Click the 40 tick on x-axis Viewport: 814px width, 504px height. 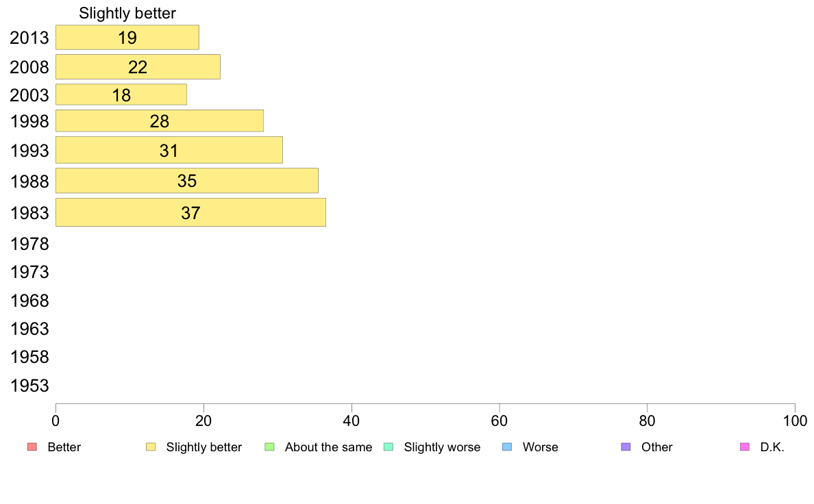pyautogui.click(x=351, y=421)
